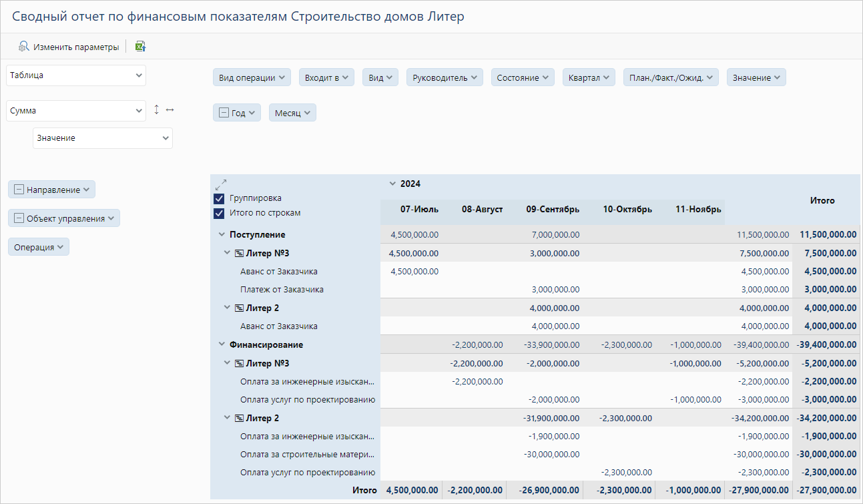The height and width of the screenshot is (504, 863).
Task: Collapse the 2024 year column group
Action: 392,184
